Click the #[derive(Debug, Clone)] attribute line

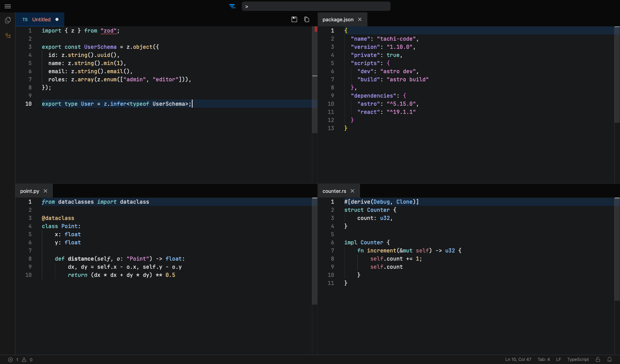382,202
